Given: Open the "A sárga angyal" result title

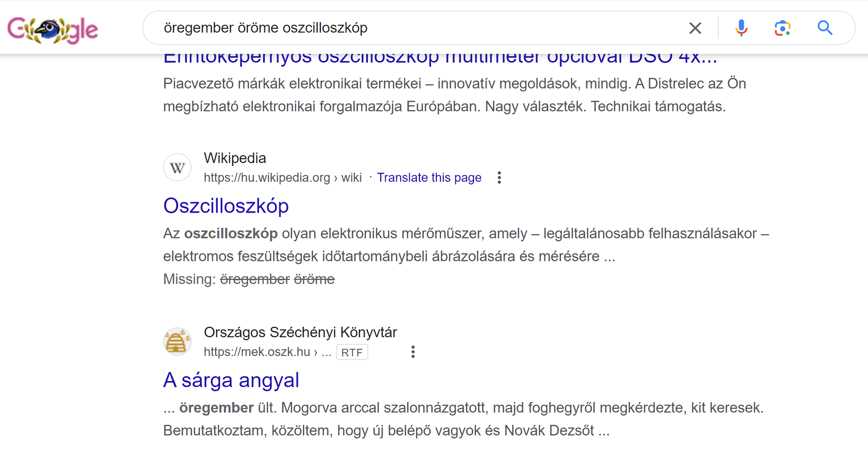Looking at the screenshot, I should click(231, 380).
